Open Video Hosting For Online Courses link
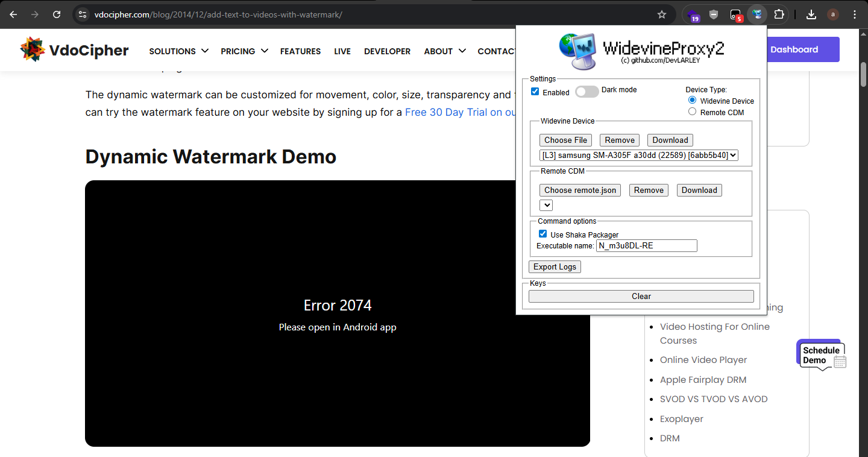868x457 pixels. (715, 333)
